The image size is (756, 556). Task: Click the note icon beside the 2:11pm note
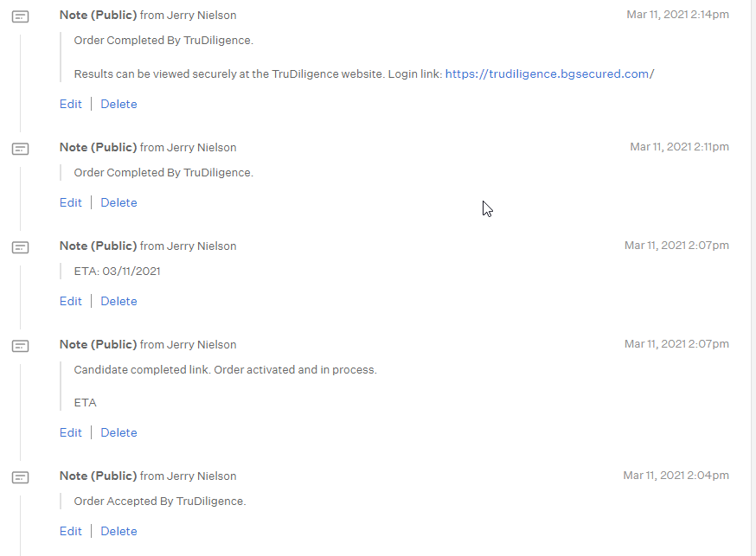point(20,149)
